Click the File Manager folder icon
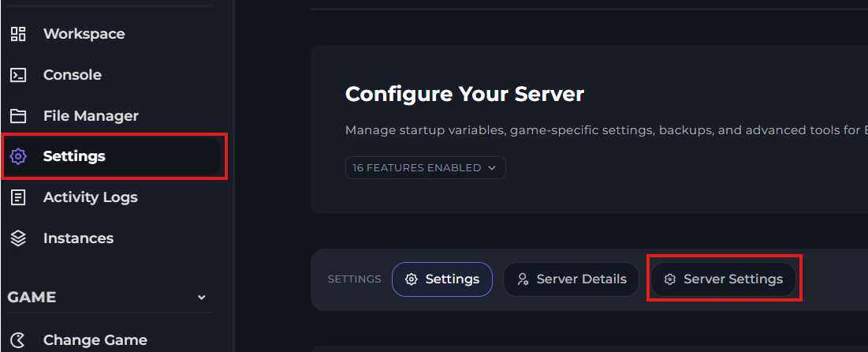Viewport: 868px width, 352px height. point(18,116)
